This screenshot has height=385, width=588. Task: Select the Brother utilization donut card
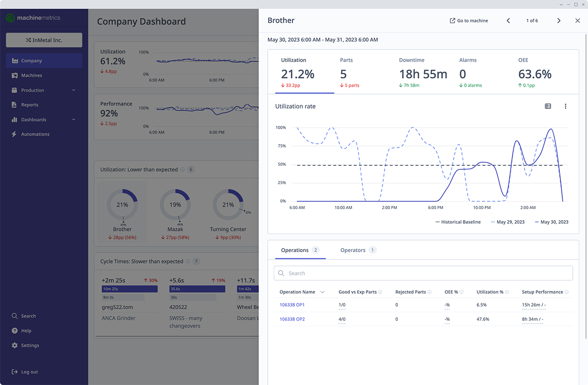click(x=122, y=212)
